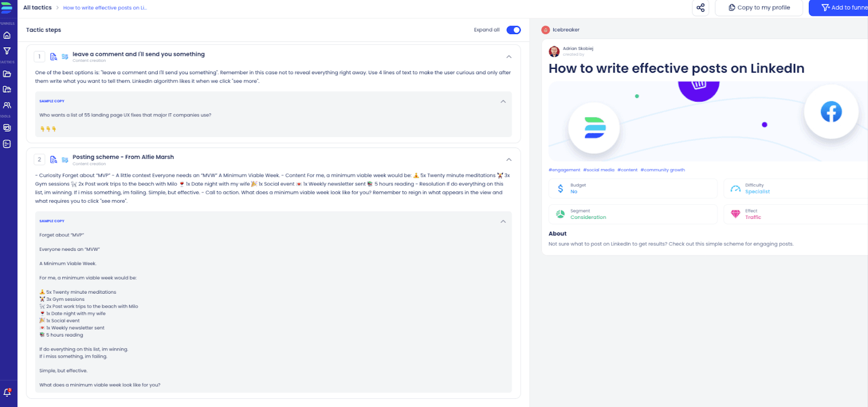
Task: Click the Facebook icon in the banner
Action: coord(831,112)
